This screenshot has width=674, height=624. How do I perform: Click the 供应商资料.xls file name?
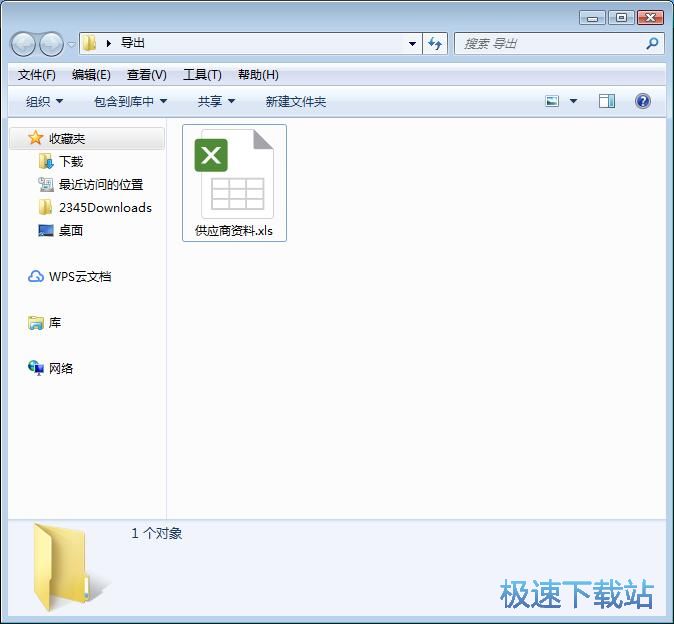coord(234,231)
